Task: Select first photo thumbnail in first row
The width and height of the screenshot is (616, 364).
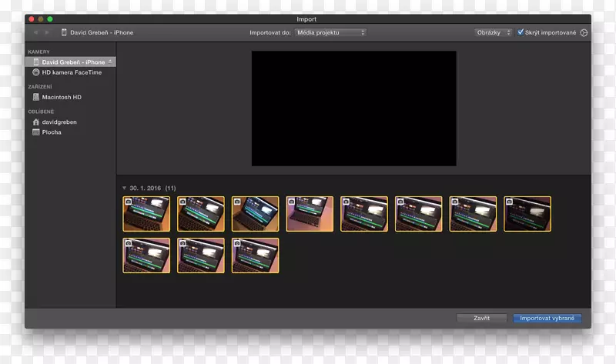Action: click(146, 214)
